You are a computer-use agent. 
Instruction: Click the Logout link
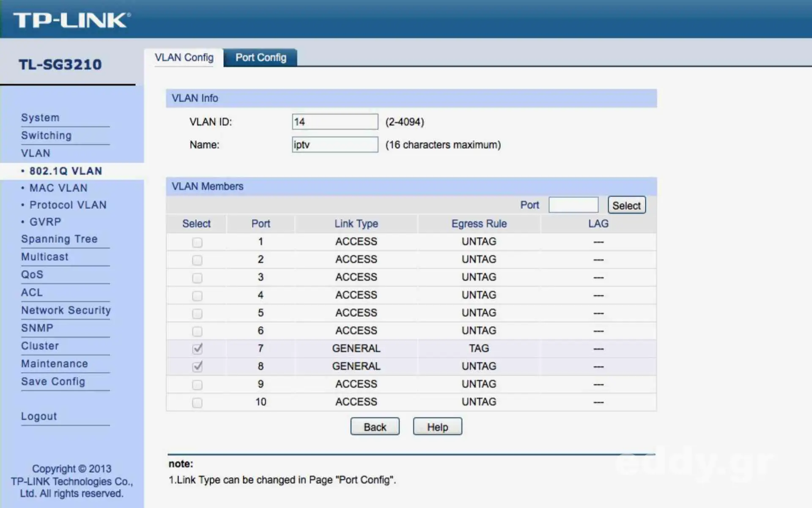point(39,416)
